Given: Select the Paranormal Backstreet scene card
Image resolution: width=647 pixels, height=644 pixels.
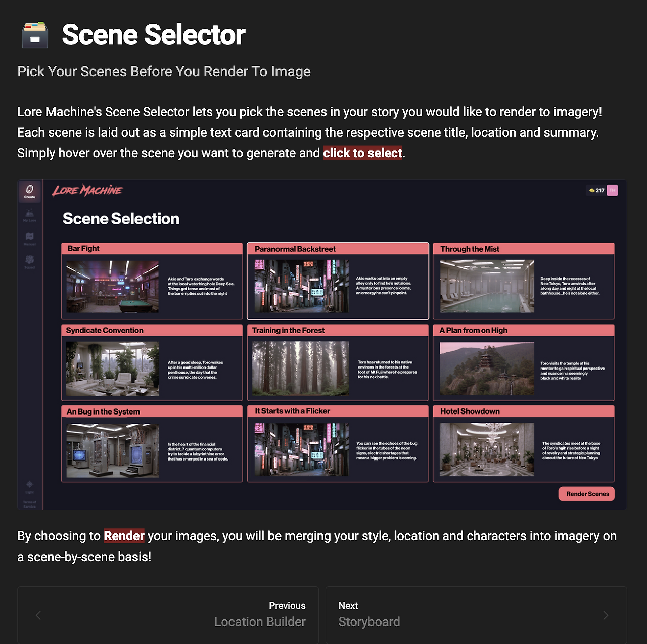Looking at the screenshot, I should tap(338, 281).
